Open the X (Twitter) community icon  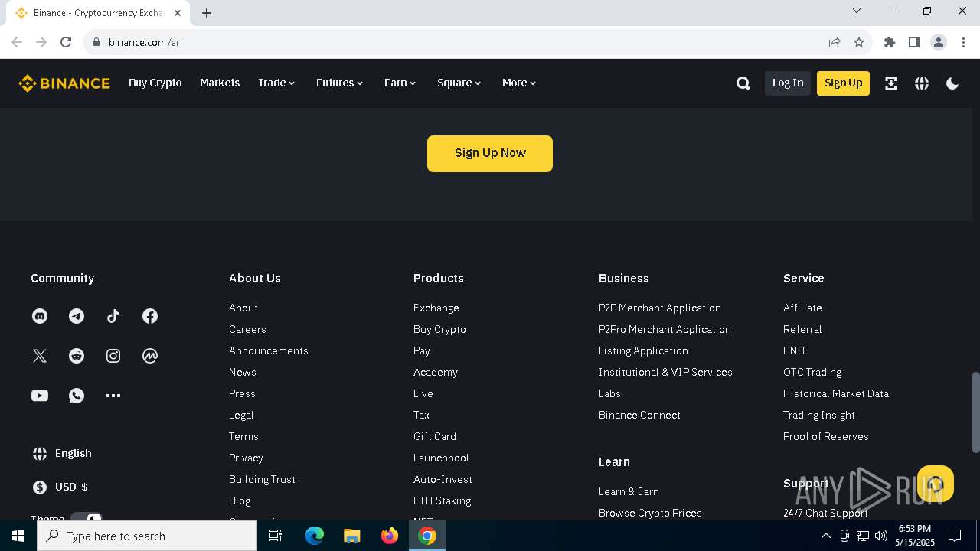[x=40, y=356]
